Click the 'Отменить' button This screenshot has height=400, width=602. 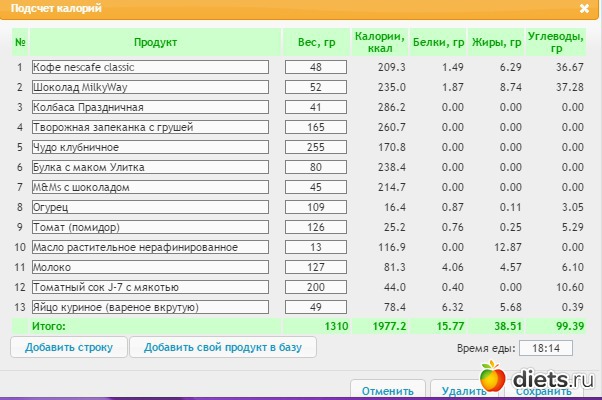(x=388, y=390)
